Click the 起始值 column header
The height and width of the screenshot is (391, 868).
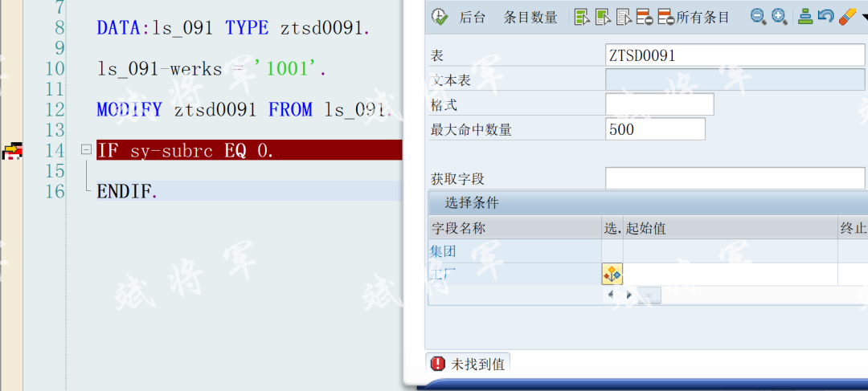pos(730,228)
